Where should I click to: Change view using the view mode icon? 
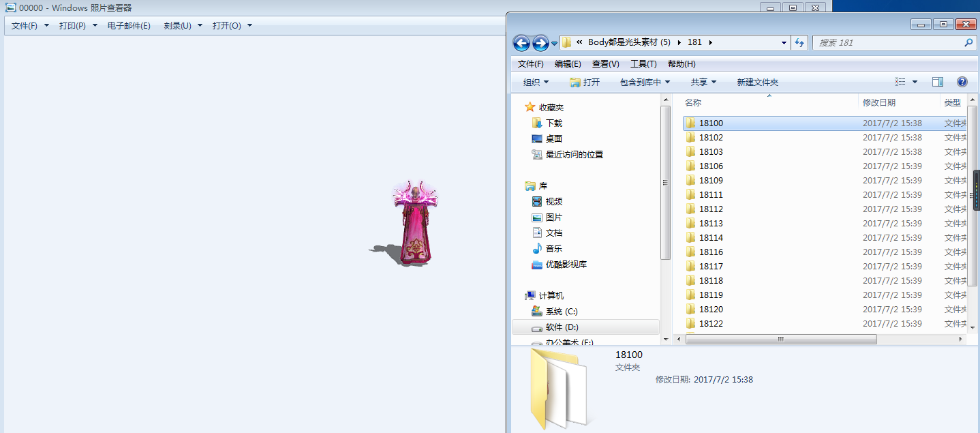tap(900, 82)
